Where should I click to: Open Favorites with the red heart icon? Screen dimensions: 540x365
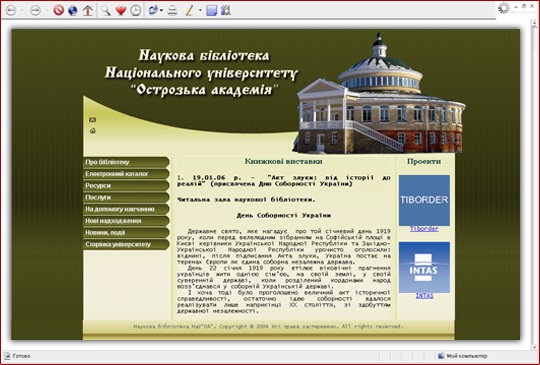pos(121,10)
